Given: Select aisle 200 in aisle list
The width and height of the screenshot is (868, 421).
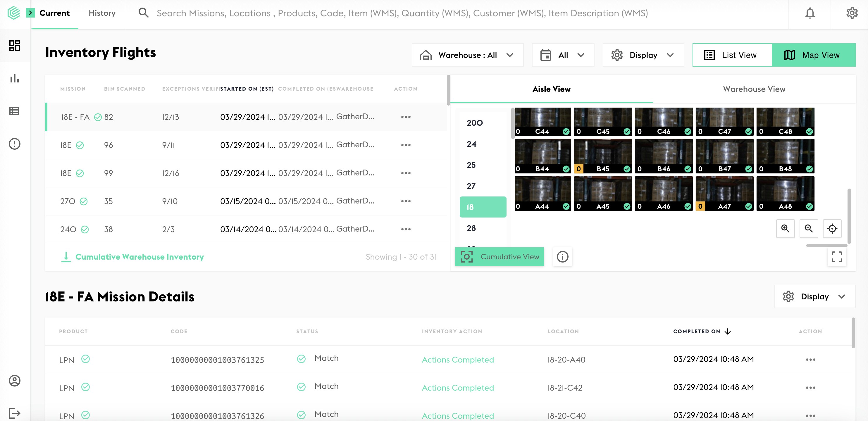Looking at the screenshot, I should point(483,123).
